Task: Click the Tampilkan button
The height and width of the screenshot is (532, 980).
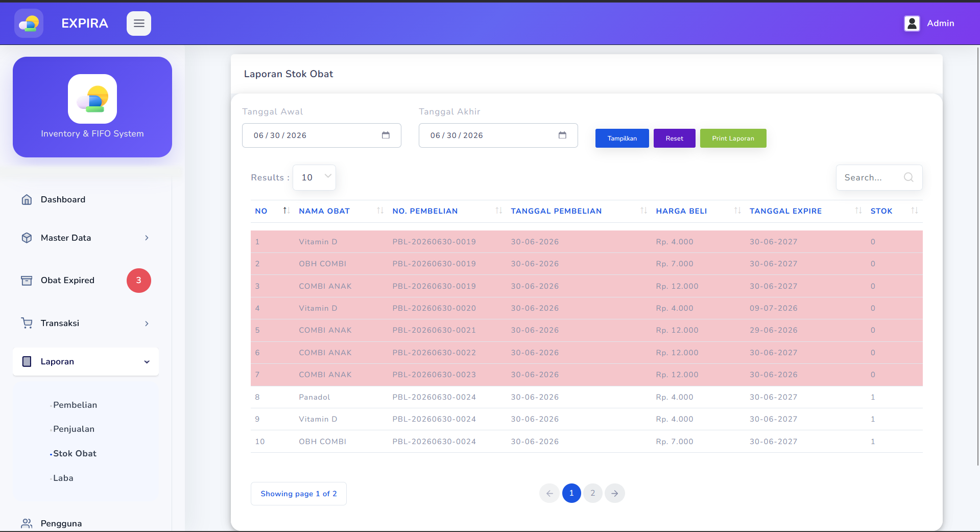Action: coord(622,138)
